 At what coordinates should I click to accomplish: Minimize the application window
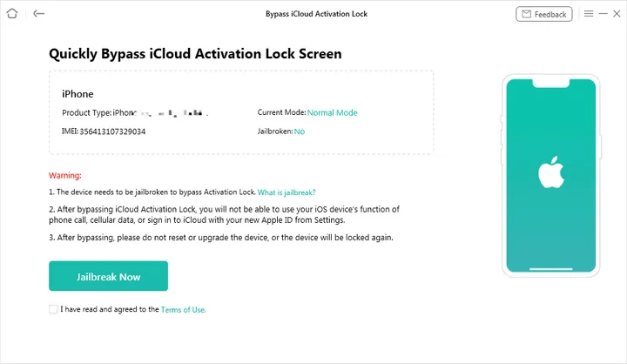(601, 14)
